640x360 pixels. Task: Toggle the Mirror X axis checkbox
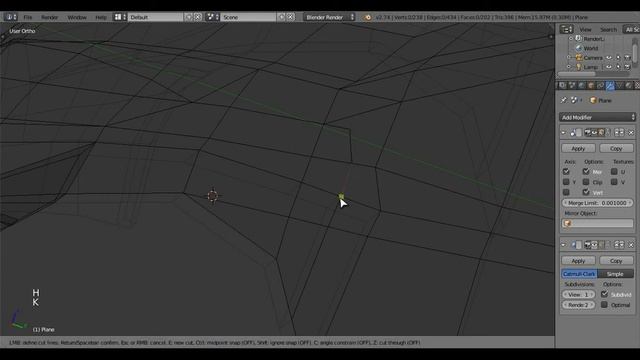click(566, 171)
